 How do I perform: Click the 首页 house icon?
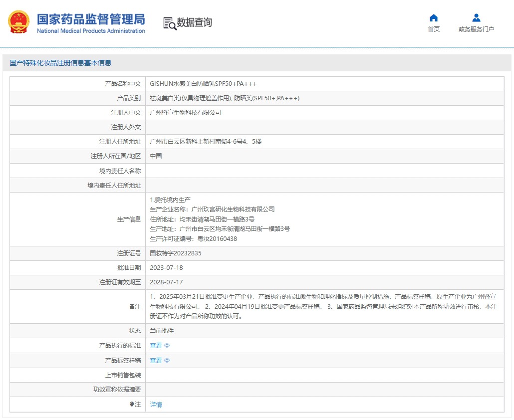pos(434,18)
